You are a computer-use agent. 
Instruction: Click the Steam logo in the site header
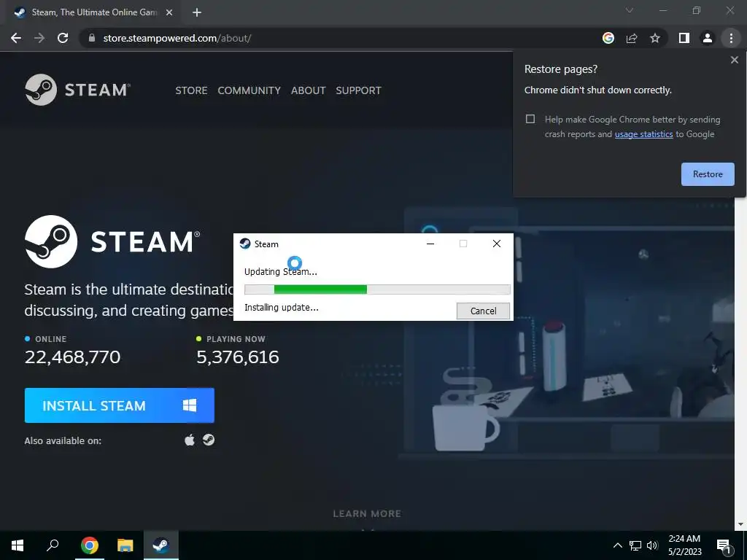[x=77, y=90]
